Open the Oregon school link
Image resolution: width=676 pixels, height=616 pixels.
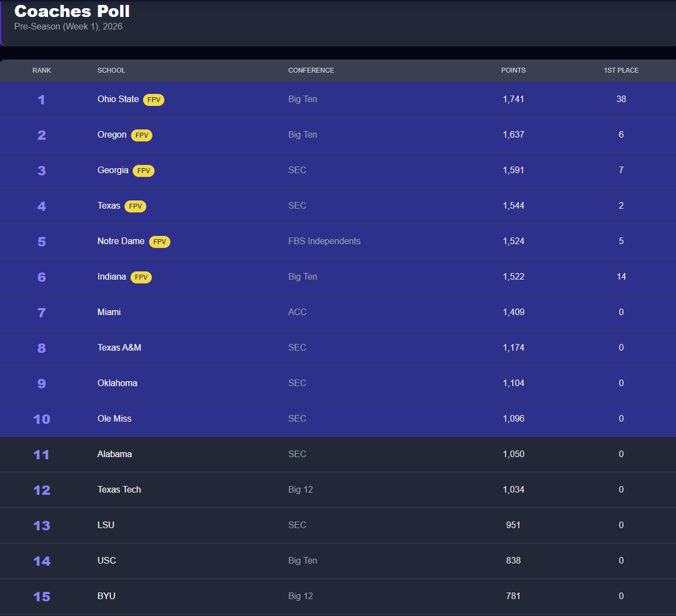pos(112,134)
